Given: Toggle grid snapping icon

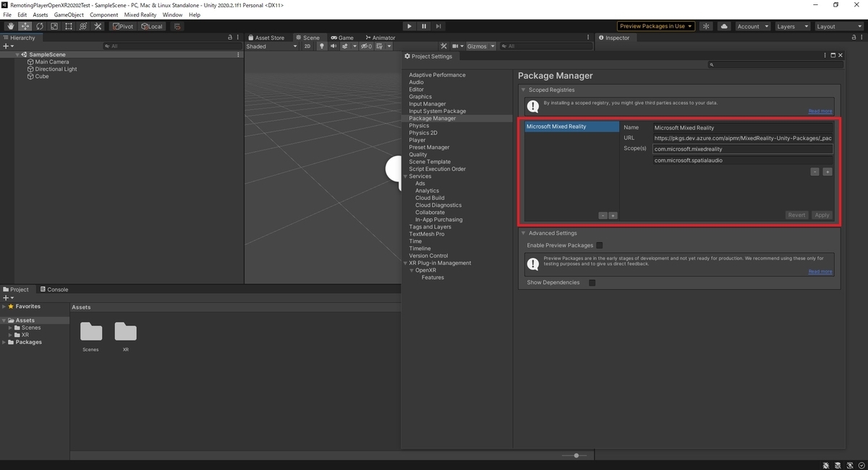Looking at the screenshot, I should click(x=176, y=26).
